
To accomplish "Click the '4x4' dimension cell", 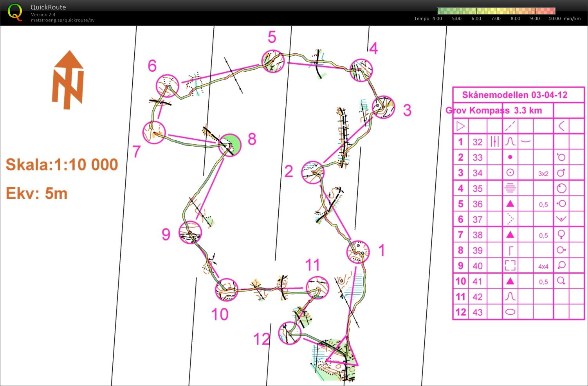I will [543, 266].
